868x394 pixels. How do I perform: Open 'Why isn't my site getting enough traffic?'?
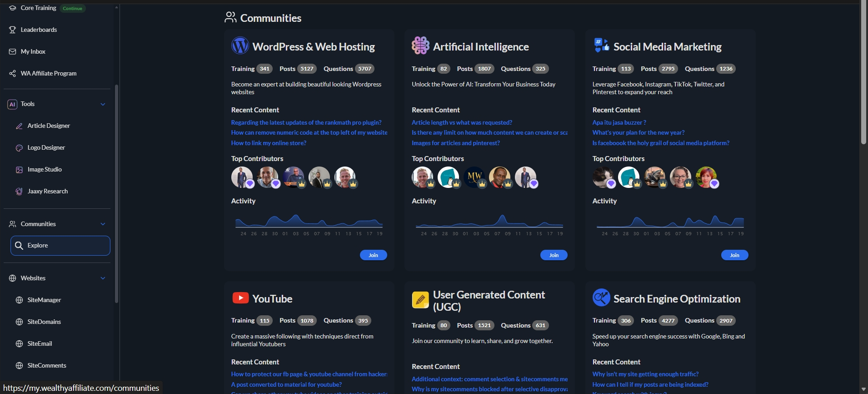point(645,374)
